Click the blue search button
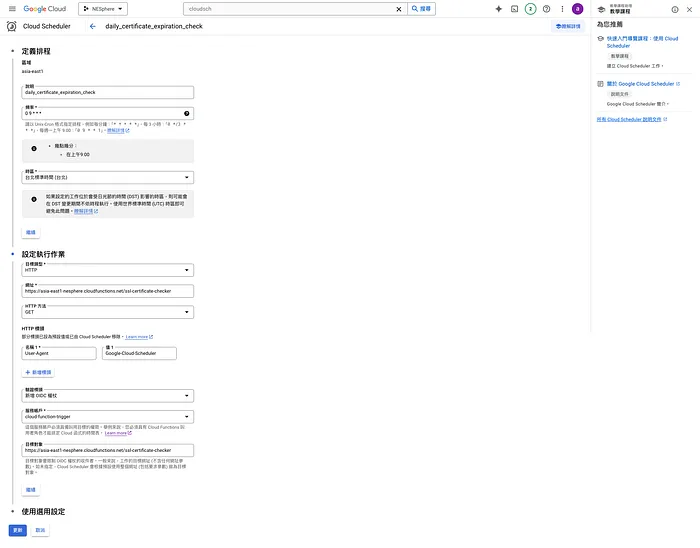The width and height of the screenshot is (700, 548). [x=421, y=9]
